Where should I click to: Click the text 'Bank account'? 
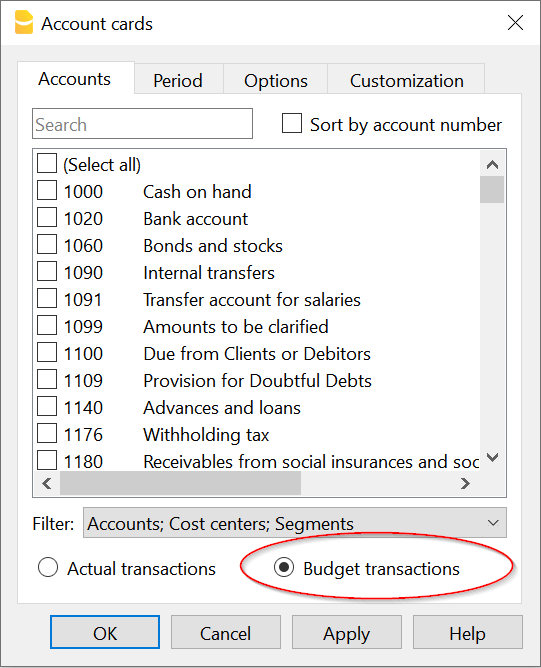[x=196, y=219]
